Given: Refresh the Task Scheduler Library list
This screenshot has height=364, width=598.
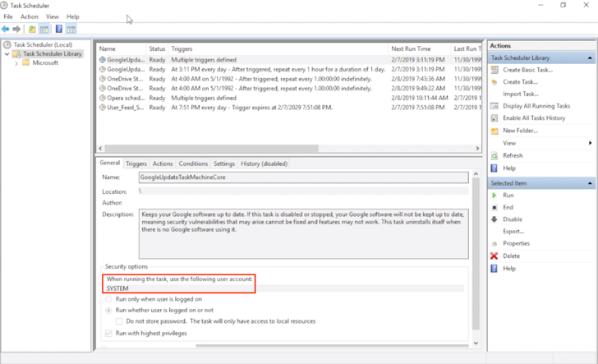Looking at the screenshot, I should (x=512, y=155).
